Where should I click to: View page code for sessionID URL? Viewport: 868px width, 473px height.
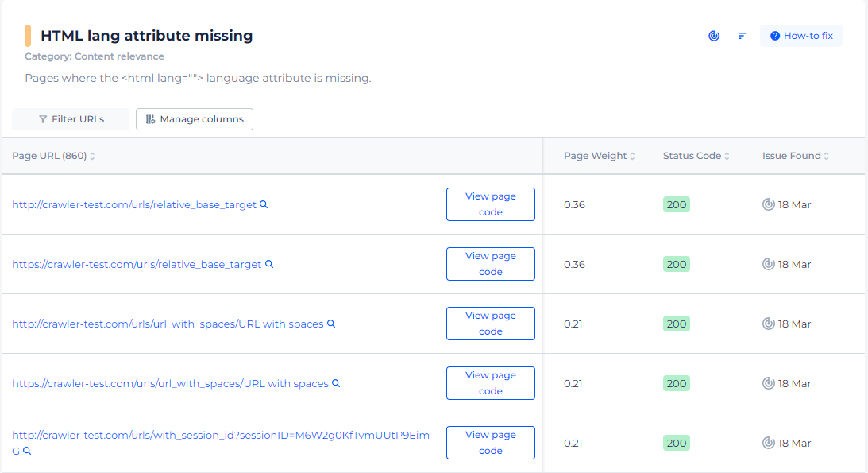pyautogui.click(x=491, y=443)
